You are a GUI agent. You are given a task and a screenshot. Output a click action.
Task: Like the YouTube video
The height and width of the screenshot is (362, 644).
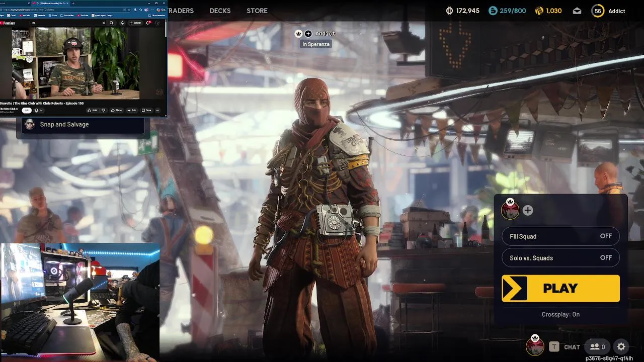click(x=93, y=110)
